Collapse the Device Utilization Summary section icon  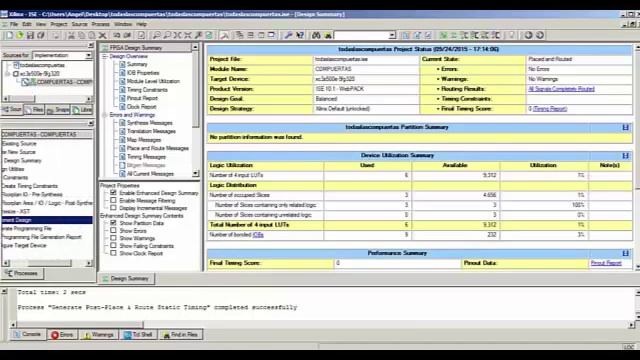click(625, 156)
